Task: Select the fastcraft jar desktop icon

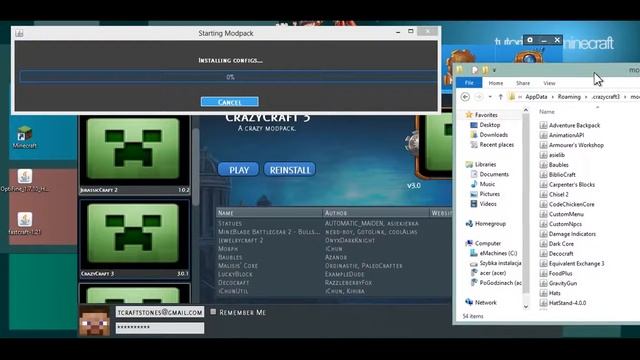Action: click(24, 223)
